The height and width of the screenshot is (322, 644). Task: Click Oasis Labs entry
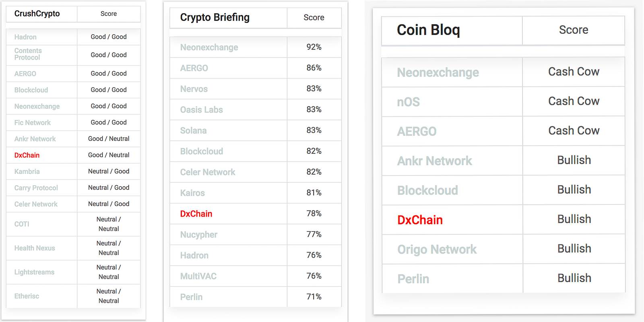pyautogui.click(x=202, y=110)
